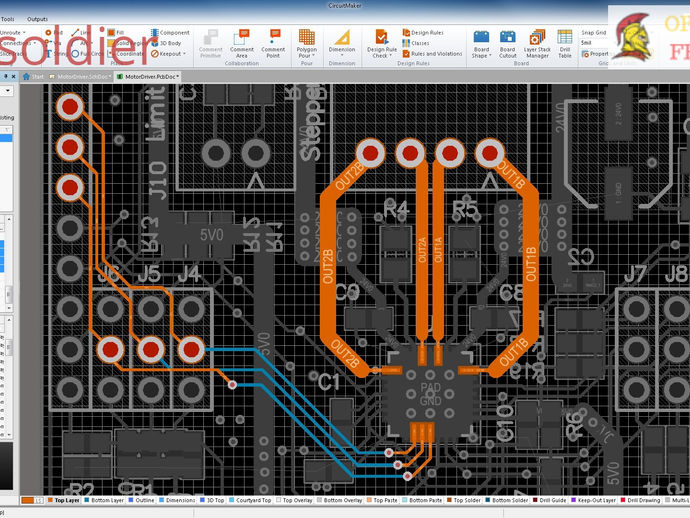The image size is (690, 518).
Task: Click the Comment Primitive icon
Action: pos(210,37)
